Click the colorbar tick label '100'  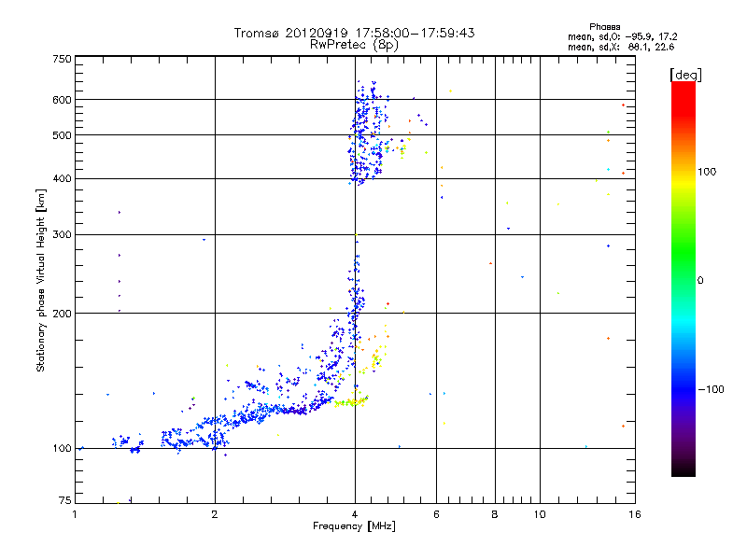click(x=707, y=172)
